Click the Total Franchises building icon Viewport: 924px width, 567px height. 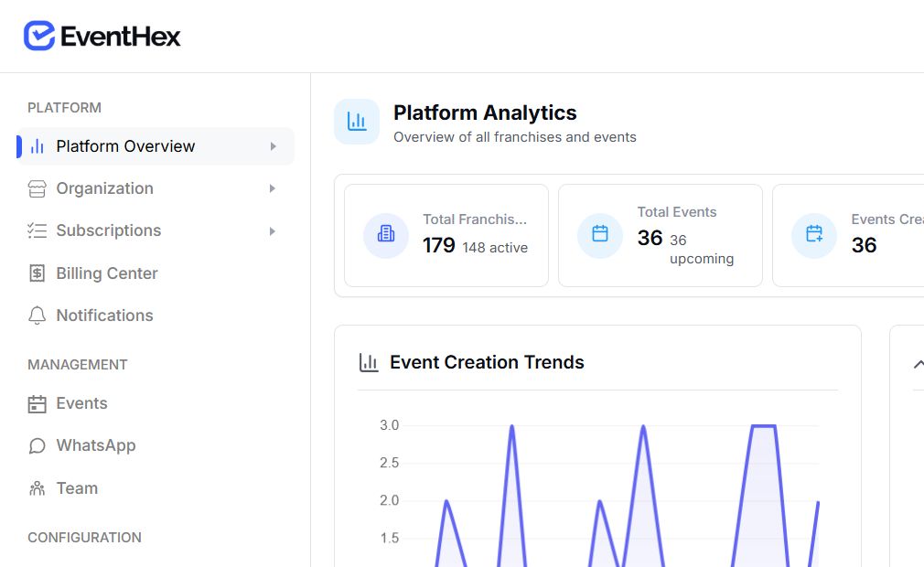tap(386, 234)
